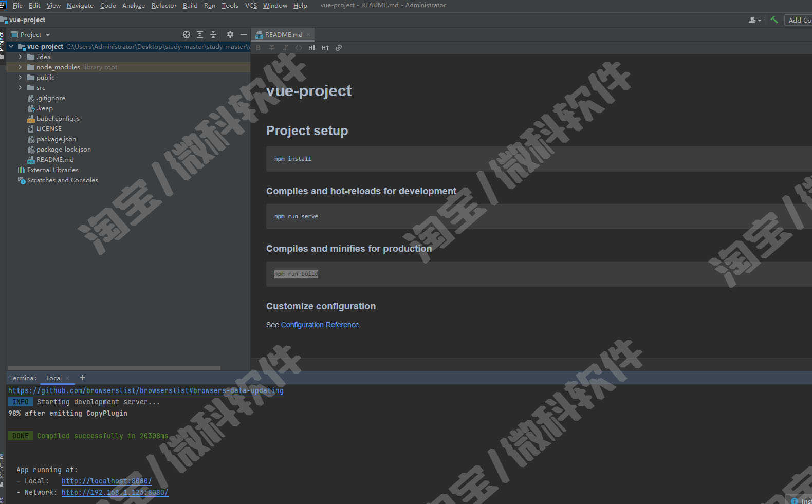Expand the src folder in project tree
The width and height of the screenshot is (812, 504).
[20, 88]
